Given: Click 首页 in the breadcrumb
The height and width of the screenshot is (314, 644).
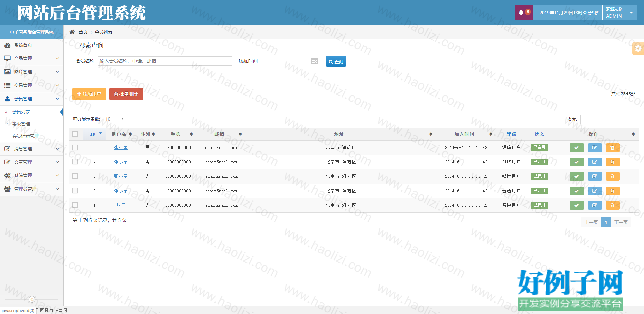Looking at the screenshot, I should pos(83,32).
